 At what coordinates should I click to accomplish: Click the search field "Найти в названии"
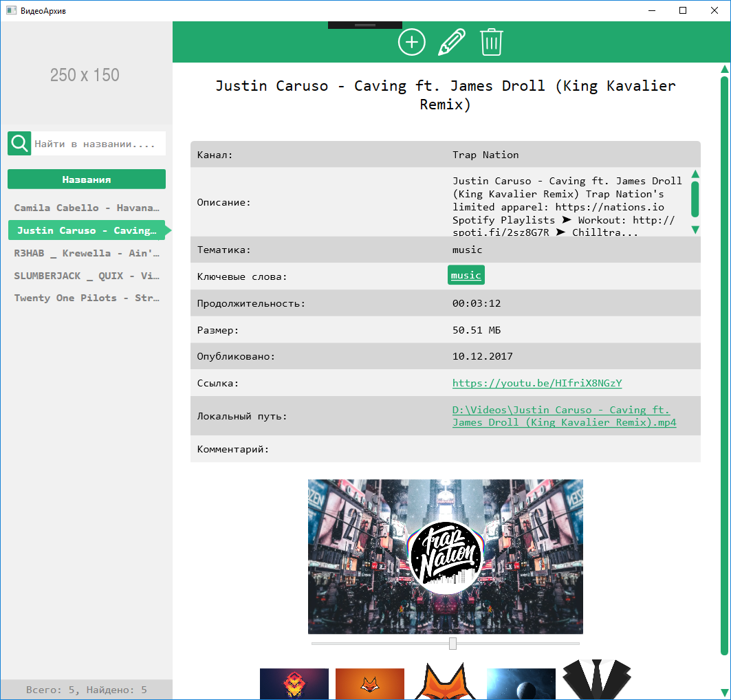98,144
